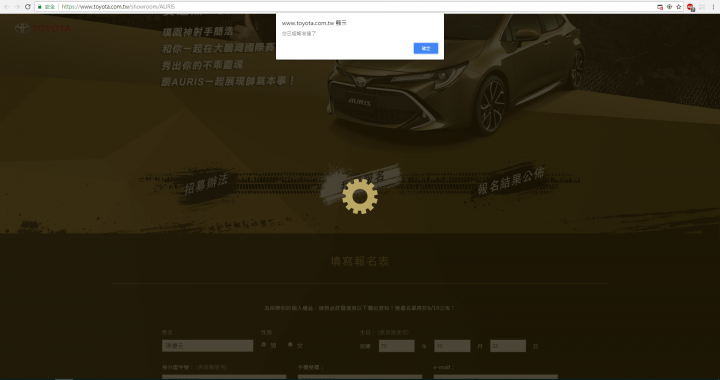The image size is (720, 380).
Task: Select the 男 gender radio button
Action: coord(264,345)
